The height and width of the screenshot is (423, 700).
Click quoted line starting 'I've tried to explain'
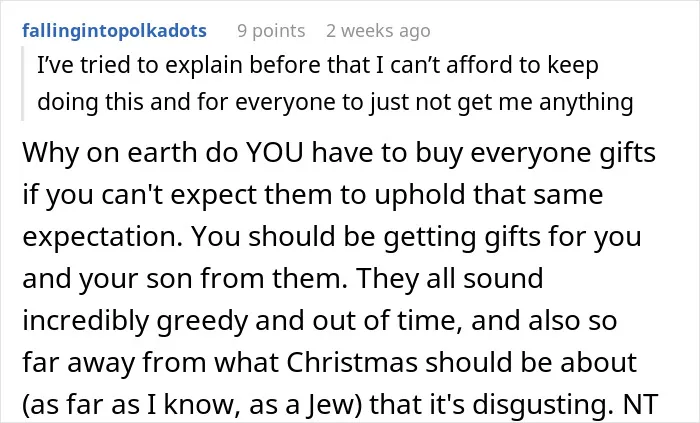pos(317,65)
